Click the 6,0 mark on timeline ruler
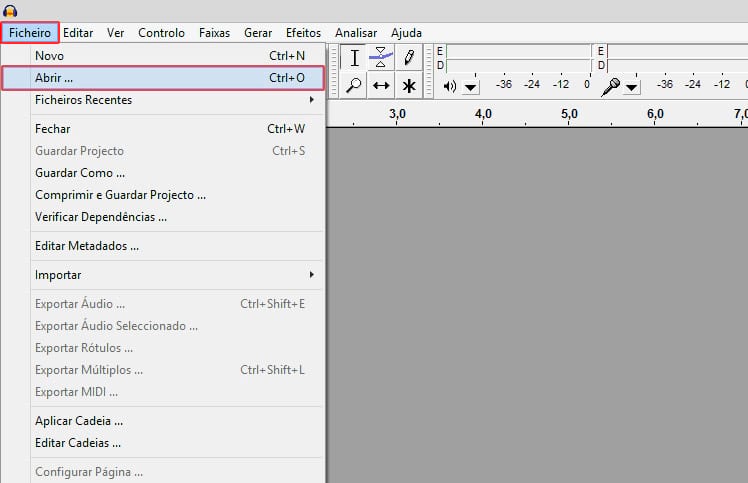Viewport: 748px width, 483px height. point(655,114)
